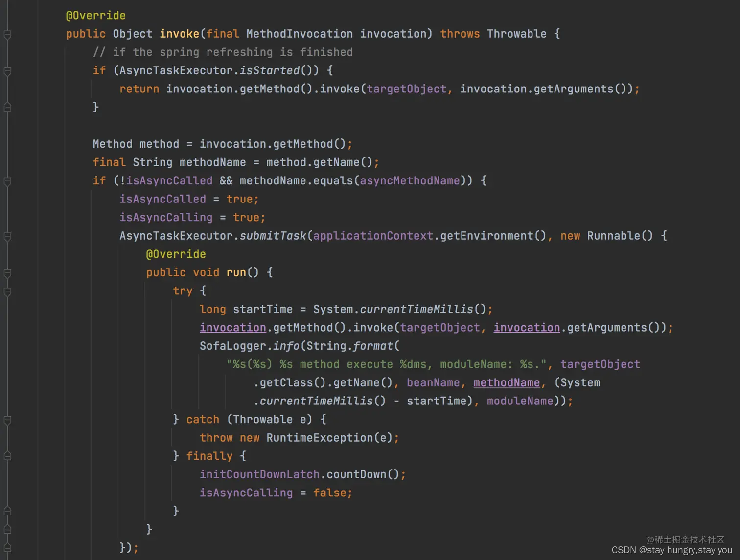740x560 pixels.
Task: Click the equals call on methodName
Action: click(x=333, y=180)
